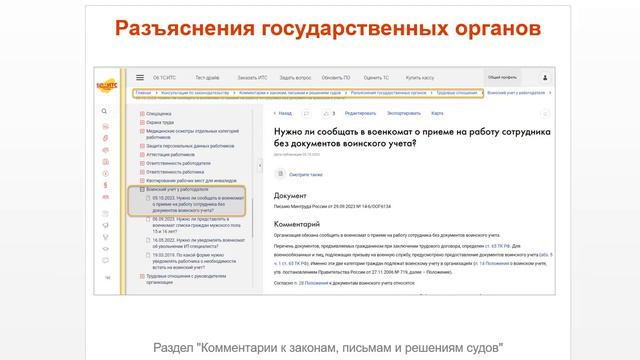Collapse the tree panel with splitter arrow
The image size is (640, 360).
(x=260, y=165)
